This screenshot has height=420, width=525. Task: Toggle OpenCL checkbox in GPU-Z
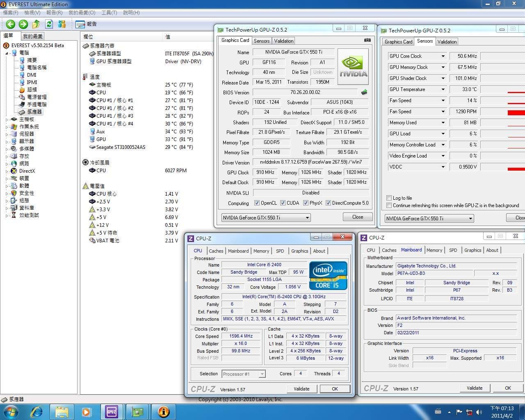tap(257, 203)
